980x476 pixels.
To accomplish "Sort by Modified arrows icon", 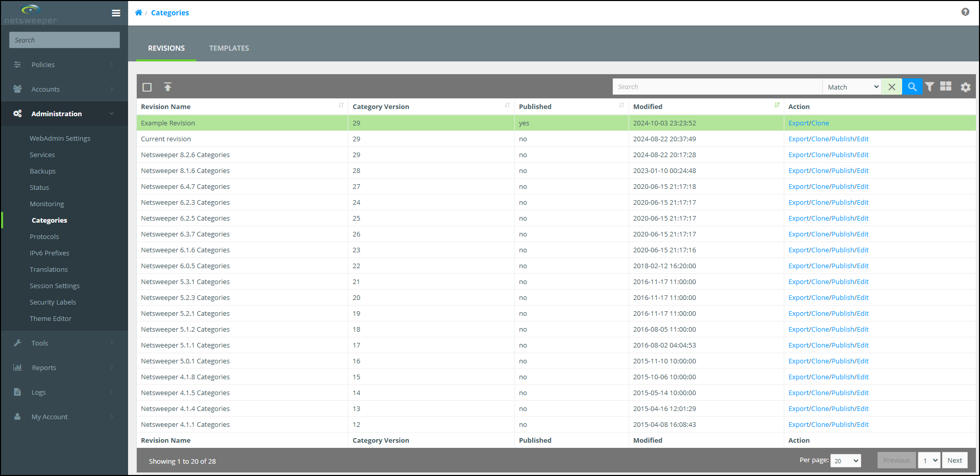I will coord(777,105).
